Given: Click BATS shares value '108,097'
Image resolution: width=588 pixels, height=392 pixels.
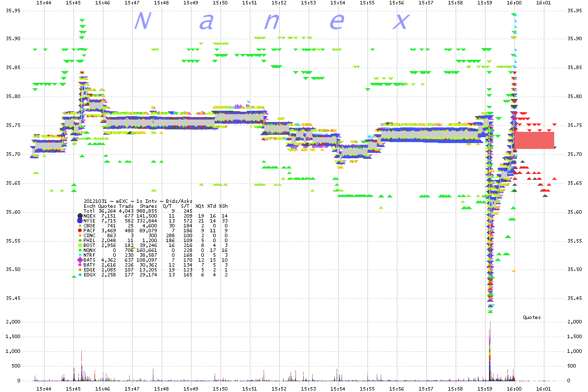Looking at the screenshot, I should [147, 260].
